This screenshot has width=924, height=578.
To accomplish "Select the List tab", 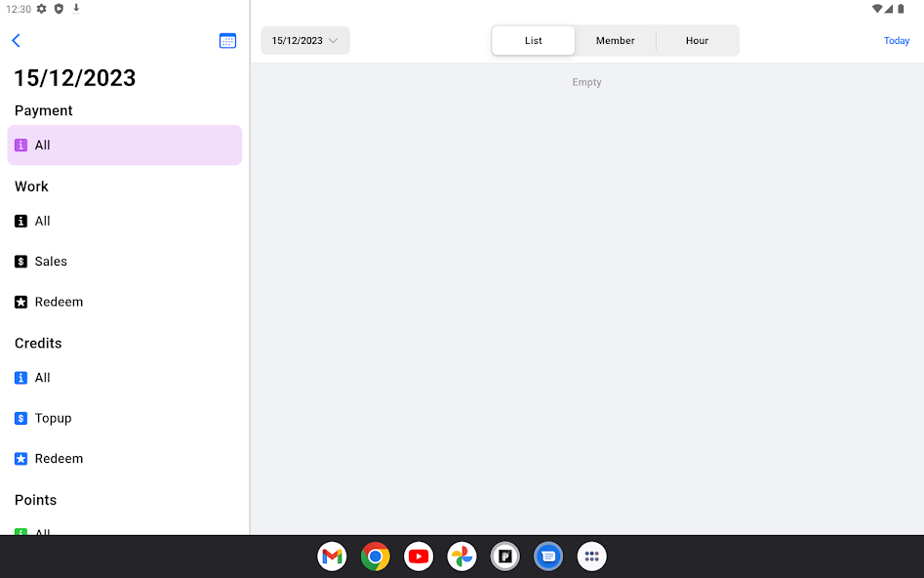I will pyautogui.click(x=533, y=40).
